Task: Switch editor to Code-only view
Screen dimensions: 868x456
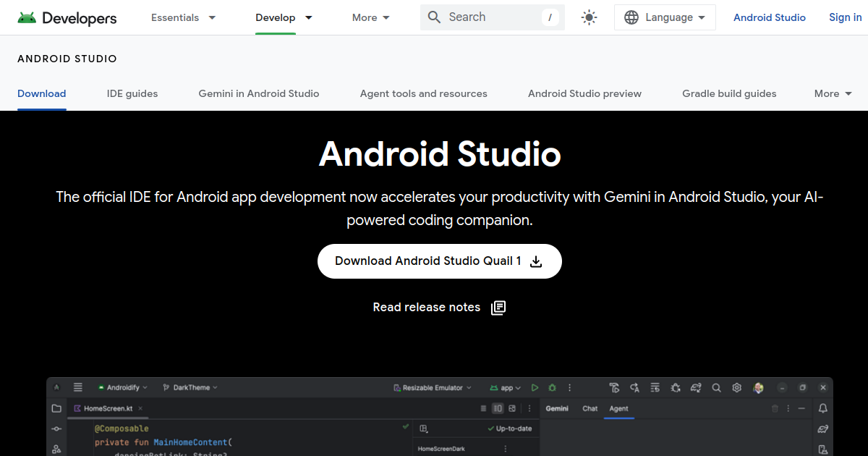Action: pos(484,409)
